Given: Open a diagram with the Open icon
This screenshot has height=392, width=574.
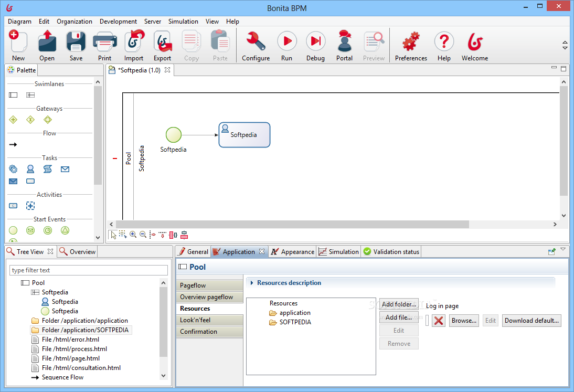Looking at the screenshot, I should (47, 41).
